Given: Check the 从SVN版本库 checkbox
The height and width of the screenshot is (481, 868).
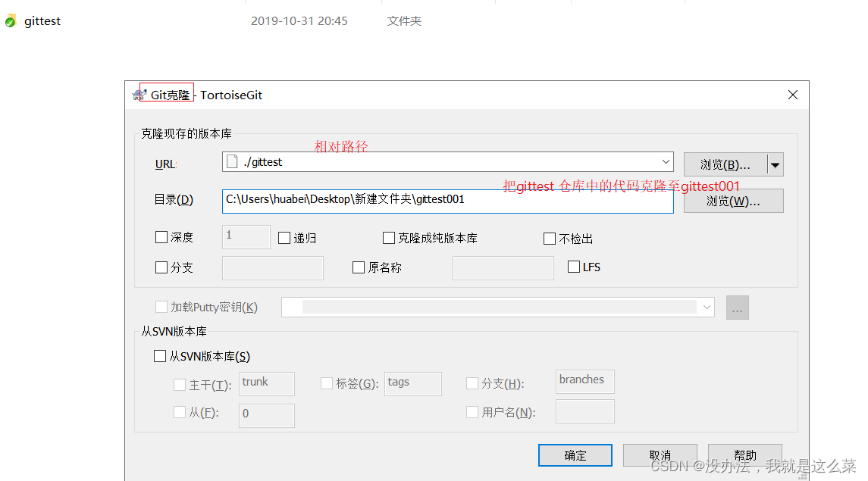Looking at the screenshot, I should (x=159, y=356).
